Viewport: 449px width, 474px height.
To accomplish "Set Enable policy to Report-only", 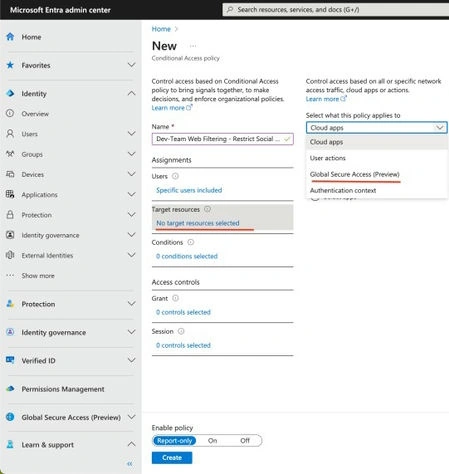I will (x=175, y=441).
